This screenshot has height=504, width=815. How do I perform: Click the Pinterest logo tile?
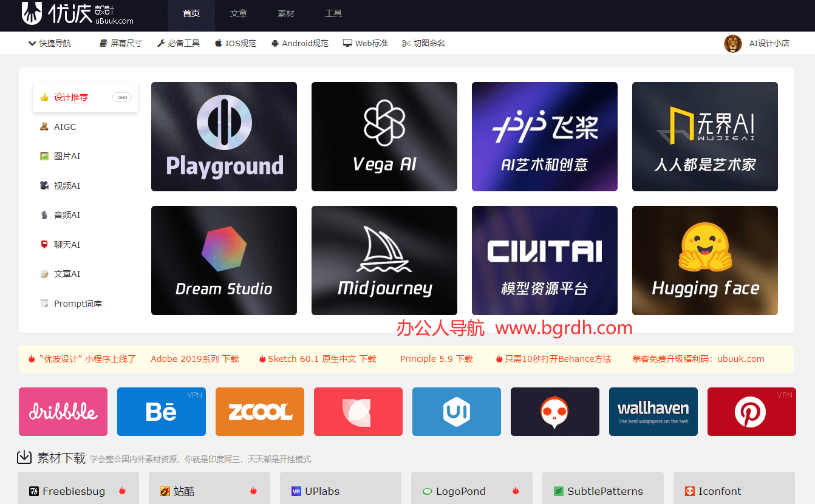coord(751,412)
